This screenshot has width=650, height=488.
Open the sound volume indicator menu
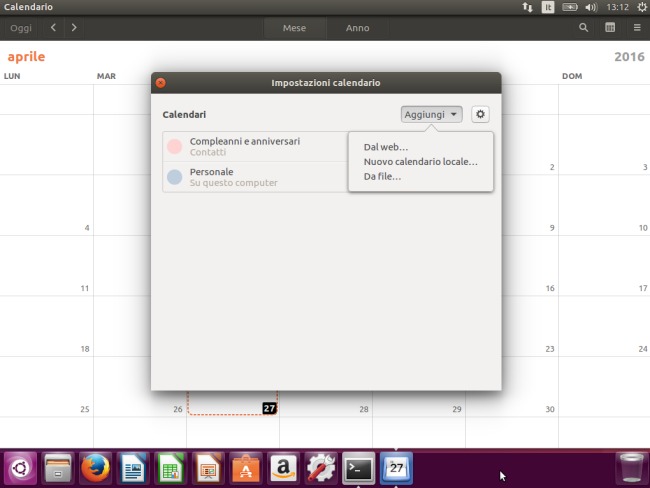pos(591,7)
